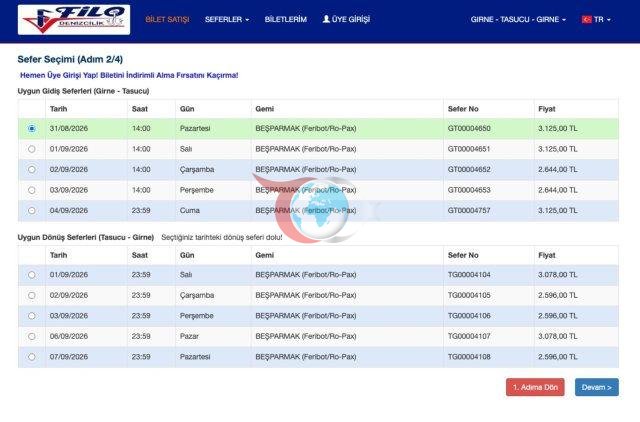Click the Turkish flag icon

click(x=587, y=19)
